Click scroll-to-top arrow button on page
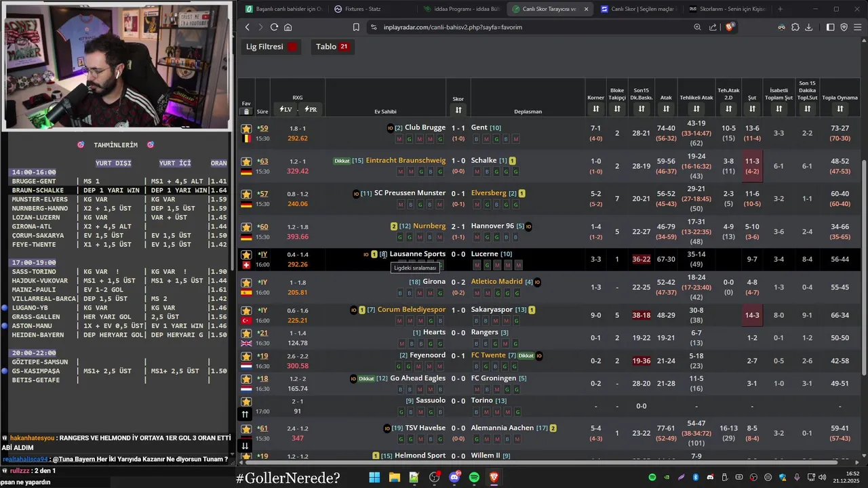Viewport: 868px width, 488px height. (245, 414)
